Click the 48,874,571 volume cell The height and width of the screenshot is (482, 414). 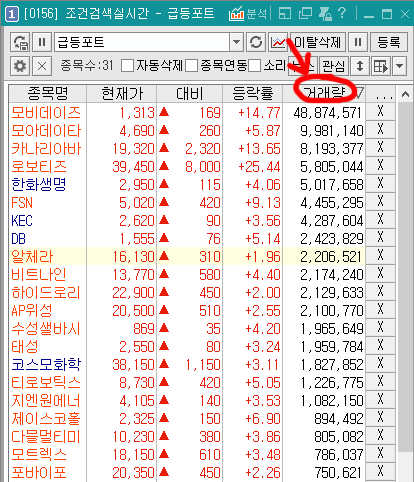click(328, 113)
